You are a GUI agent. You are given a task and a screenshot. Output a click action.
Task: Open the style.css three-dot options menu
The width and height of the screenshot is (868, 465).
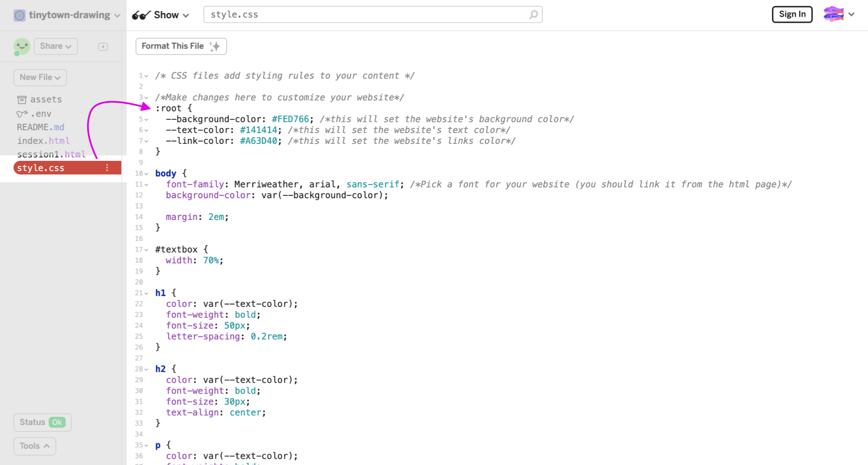[x=107, y=168]
